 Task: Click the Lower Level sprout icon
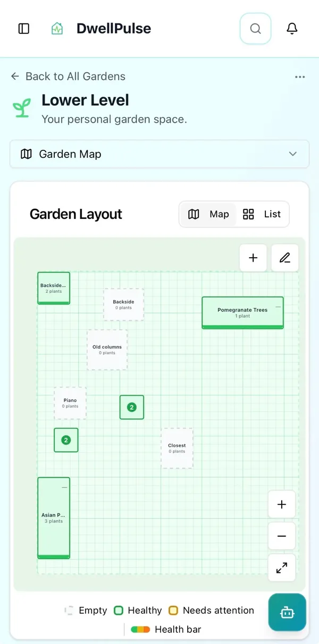[22, 109]
